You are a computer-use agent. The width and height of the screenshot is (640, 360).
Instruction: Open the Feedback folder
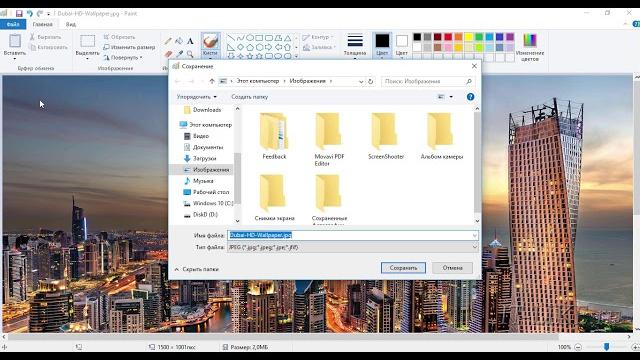274,137
